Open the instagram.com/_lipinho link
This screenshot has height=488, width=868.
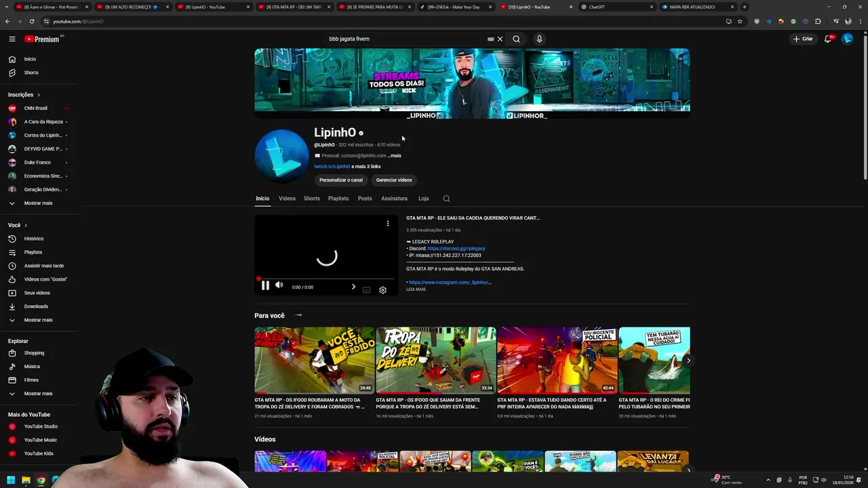click(x=450, y=283)
